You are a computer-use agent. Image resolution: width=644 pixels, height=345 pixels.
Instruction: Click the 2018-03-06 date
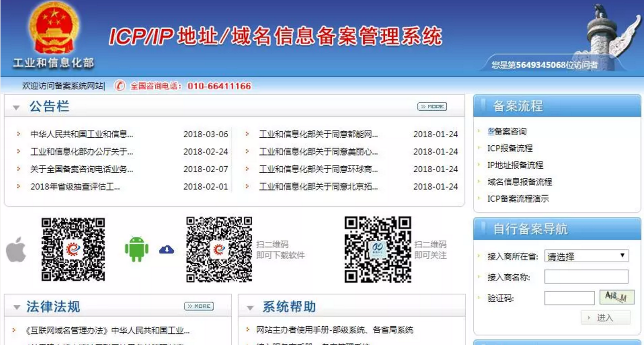pyautogui.click(x=206, y=135)
